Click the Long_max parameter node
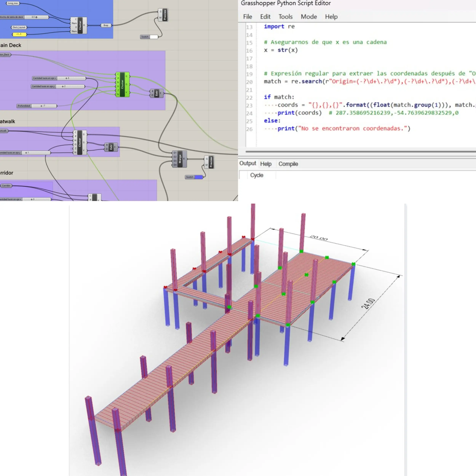This screenshot has height=476, width=476. tap(13, 3)
